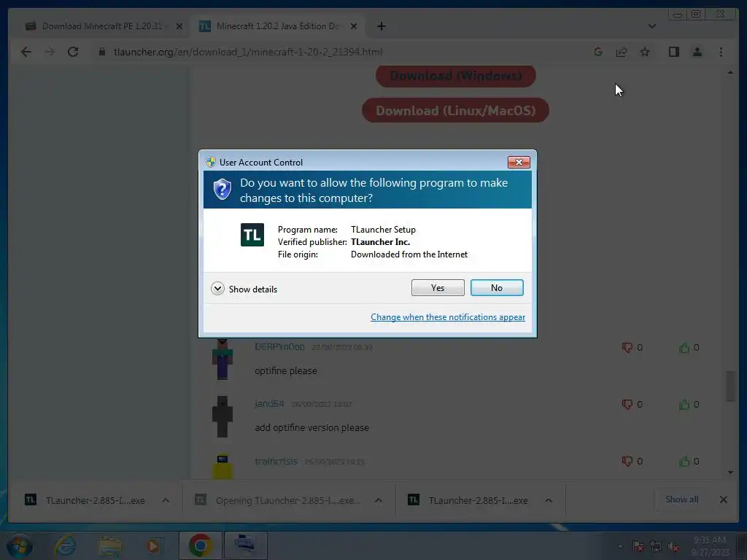Screen dimensions: 747x560
Task: Open Change when these notifications appear link
Action: point(447,317)
